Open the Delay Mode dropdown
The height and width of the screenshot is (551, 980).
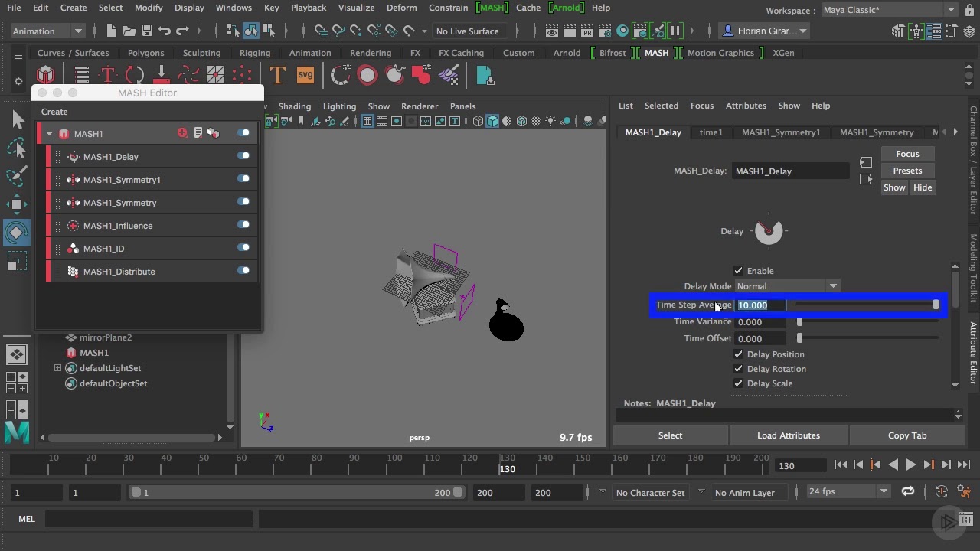[787, 286]
